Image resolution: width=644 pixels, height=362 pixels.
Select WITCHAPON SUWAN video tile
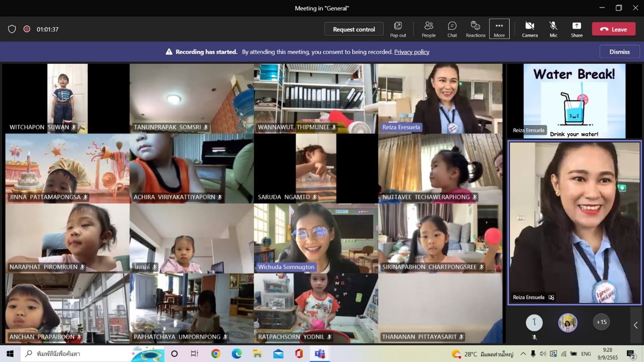[x=67, y=98]
